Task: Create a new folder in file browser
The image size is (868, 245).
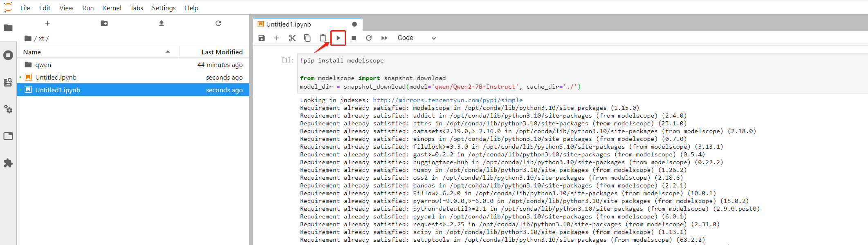Action: pos(104,23)
